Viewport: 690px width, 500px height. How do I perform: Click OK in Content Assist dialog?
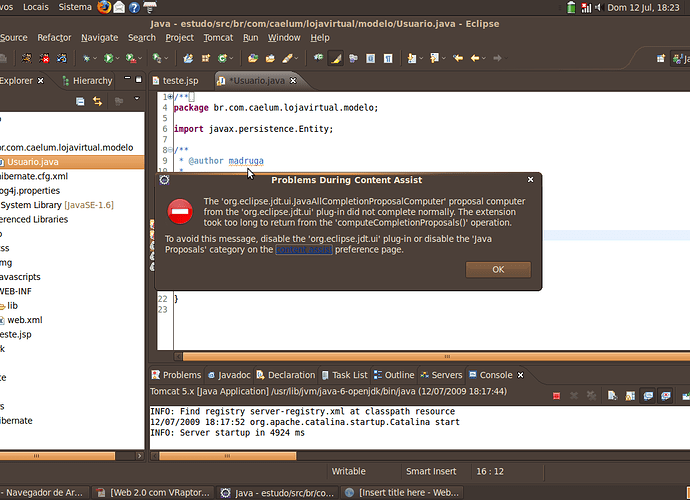pyautogui.click(x=498, y=270)
